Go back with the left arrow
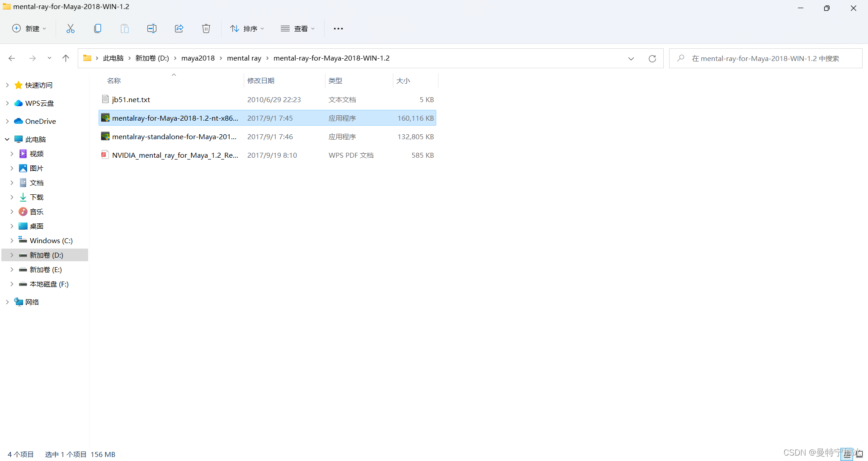This screenshot has height=461, width=868. pos(12,58)
